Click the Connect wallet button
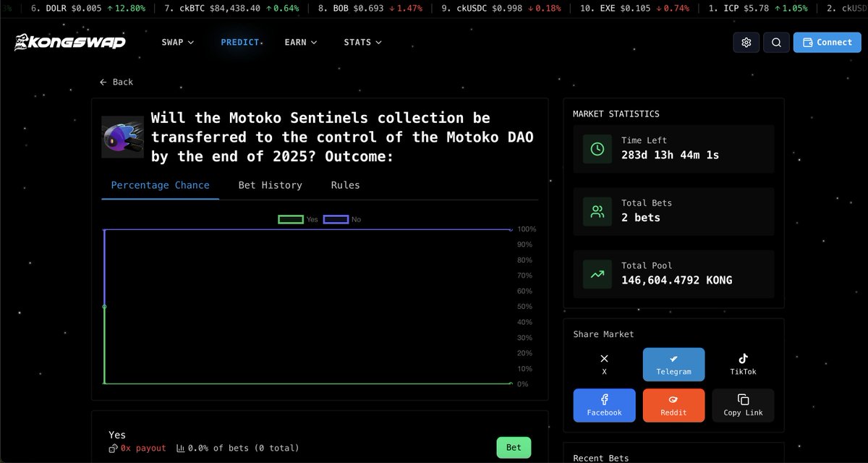 click(827, 42)
